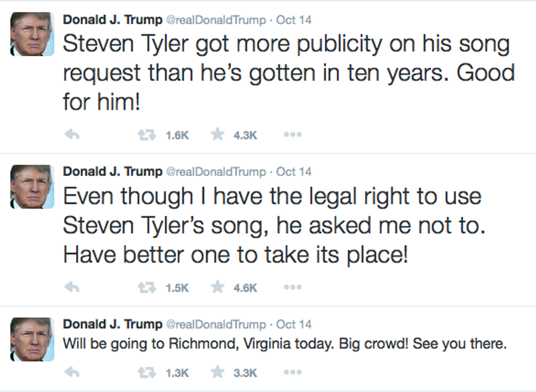Retweet the Steven Tyler publicity tweet
Image resolution: width=536 pixels, height=392 pixels.
[x=147, y=135]
